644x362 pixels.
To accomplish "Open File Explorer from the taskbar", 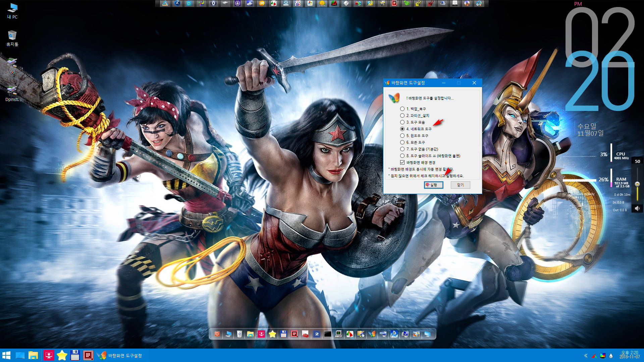I will (33, 355).
